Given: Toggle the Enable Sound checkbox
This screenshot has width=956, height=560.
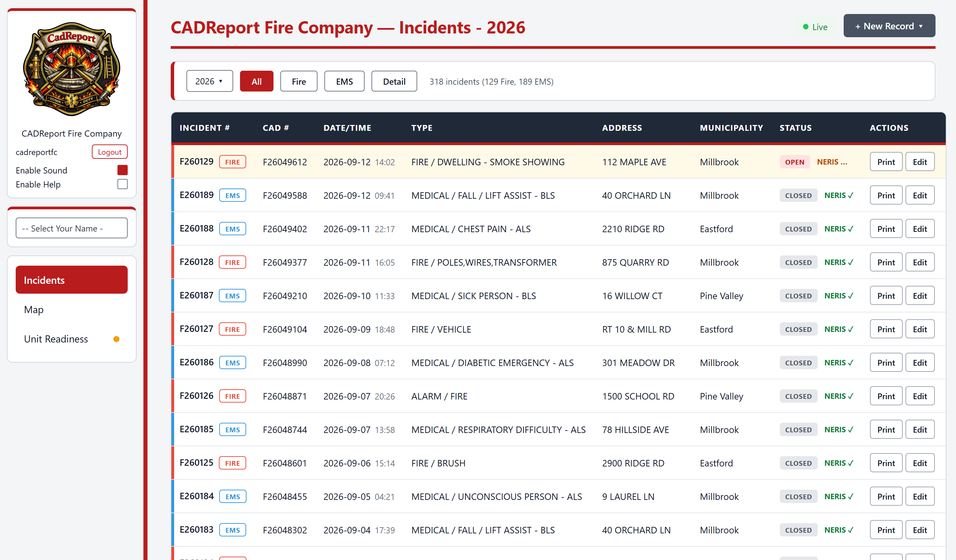Looking at the screenshot, I should coord(122,170).
